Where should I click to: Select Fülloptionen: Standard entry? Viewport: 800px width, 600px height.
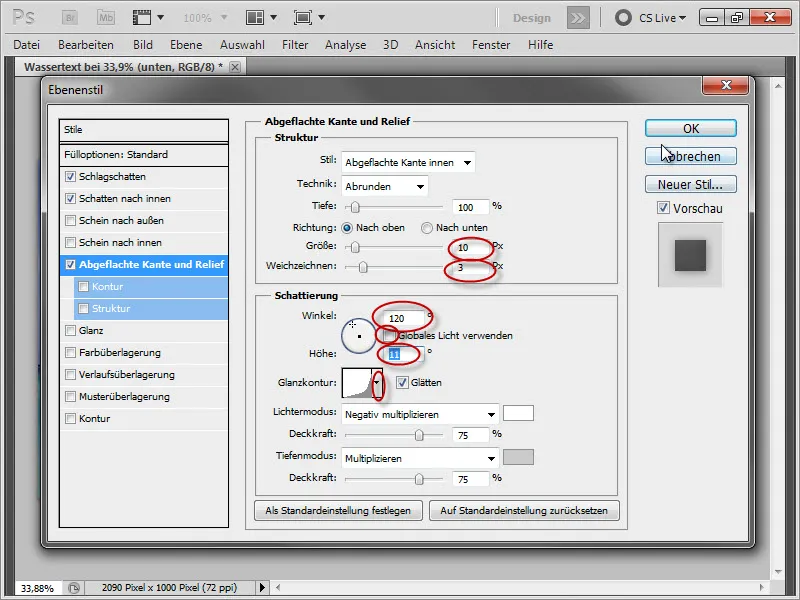[144, 155]
